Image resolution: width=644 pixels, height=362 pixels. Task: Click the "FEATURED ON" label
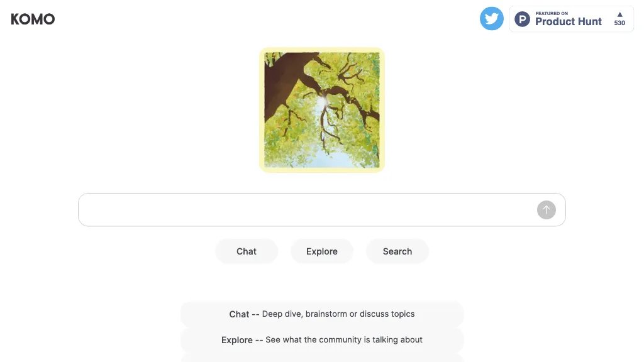[552, 13]
